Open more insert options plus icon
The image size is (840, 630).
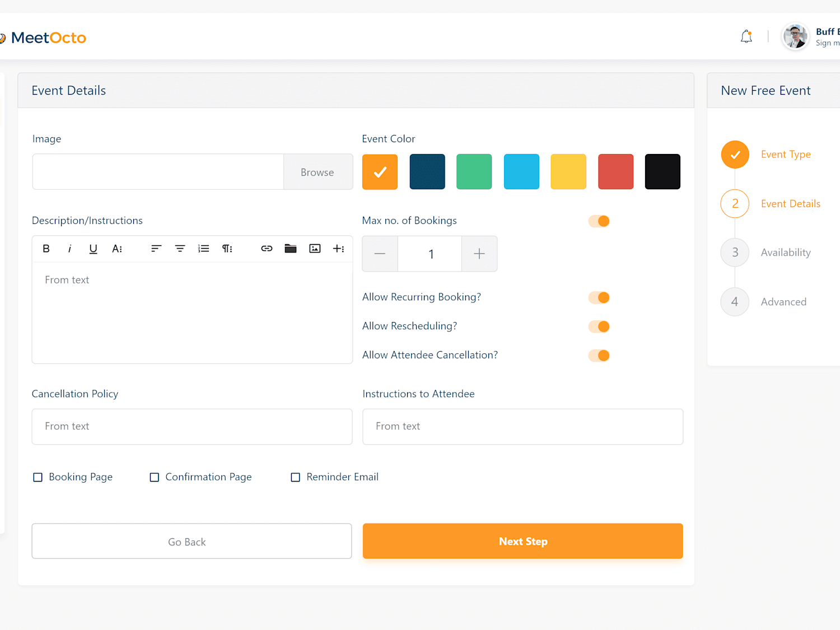pos(338,249)
